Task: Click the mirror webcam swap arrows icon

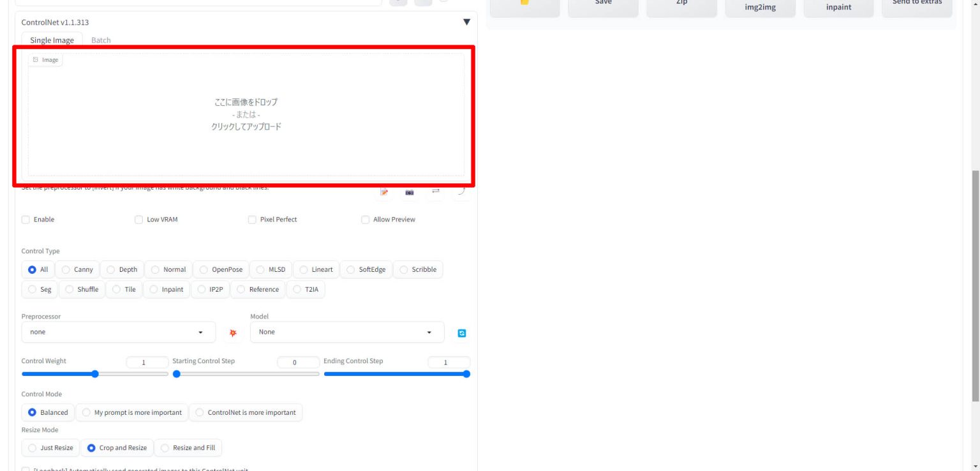Action: pyautogui.click(x=436, y=191)
